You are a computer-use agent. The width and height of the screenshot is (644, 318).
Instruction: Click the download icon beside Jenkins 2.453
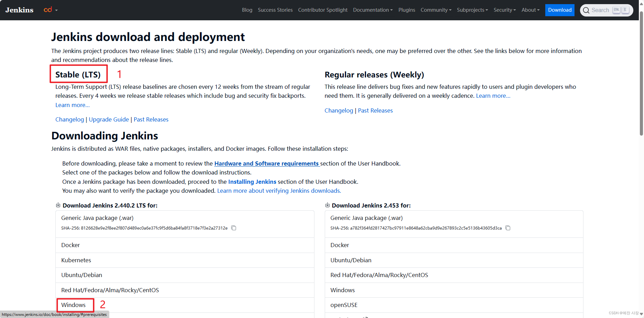[327, 205]
